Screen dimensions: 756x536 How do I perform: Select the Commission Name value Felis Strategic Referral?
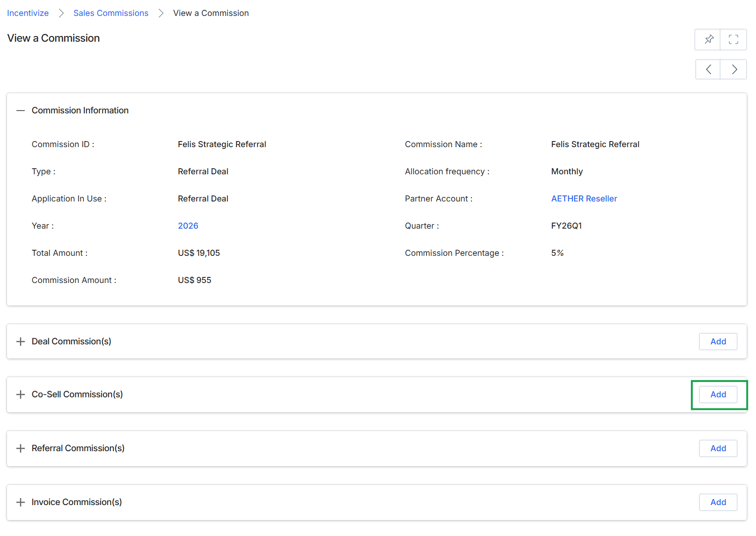(x=595, y=144)
